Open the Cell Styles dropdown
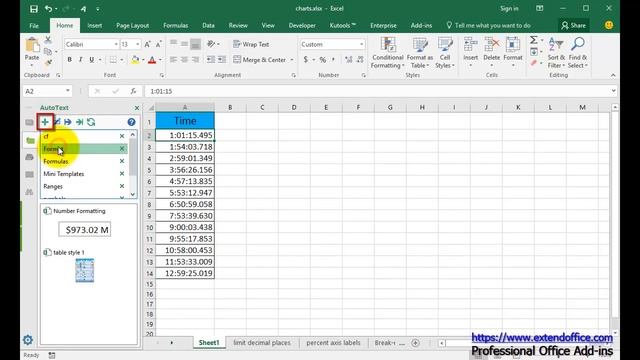 click(x=445, y=52)
